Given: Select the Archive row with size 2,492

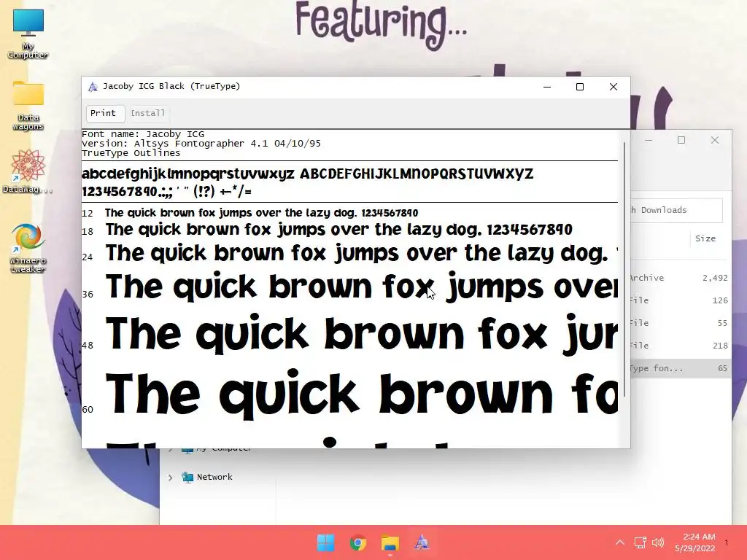Looking at the screenshot, I should [681, 278].
